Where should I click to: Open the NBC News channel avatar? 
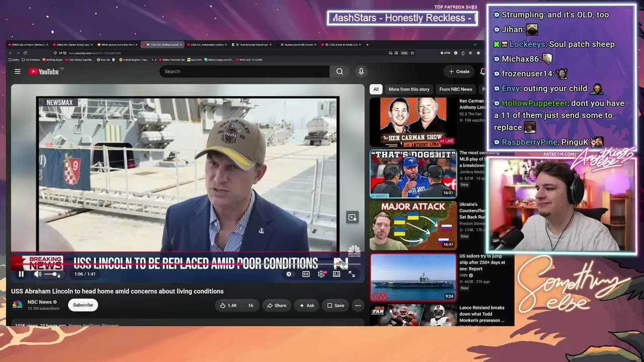tap(18, 305)
